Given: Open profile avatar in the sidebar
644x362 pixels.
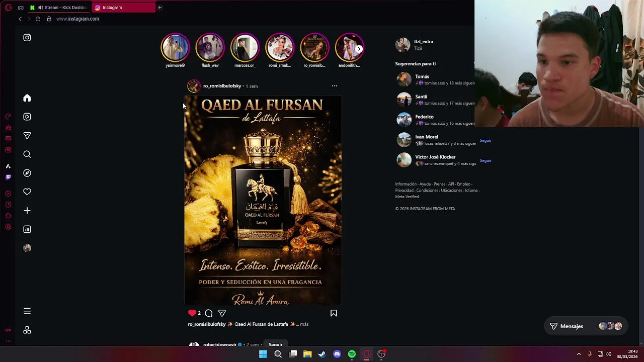Looking at the screenshot, I should coord(27,248).
